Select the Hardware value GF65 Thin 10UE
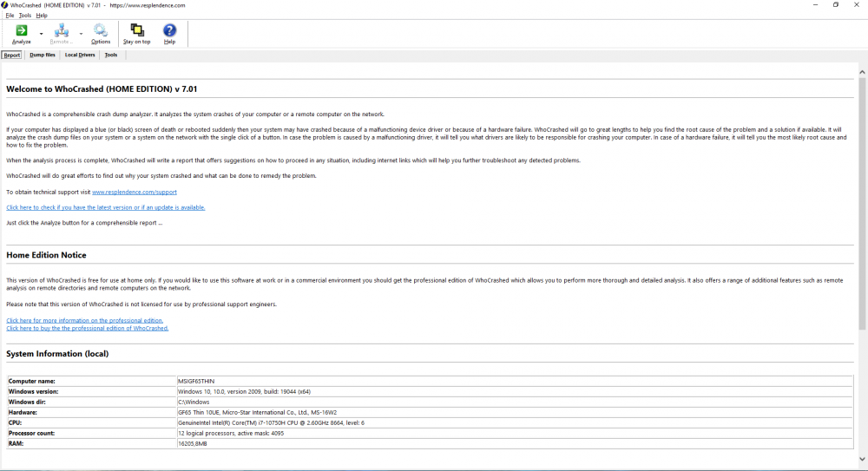 (x=257, y=412)
